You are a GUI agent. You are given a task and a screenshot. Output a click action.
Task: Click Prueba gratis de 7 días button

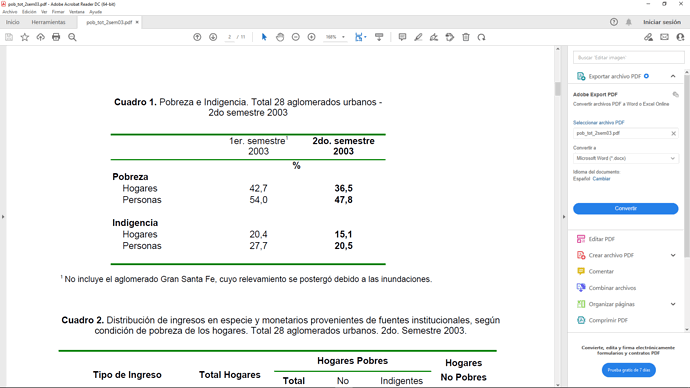628,370
